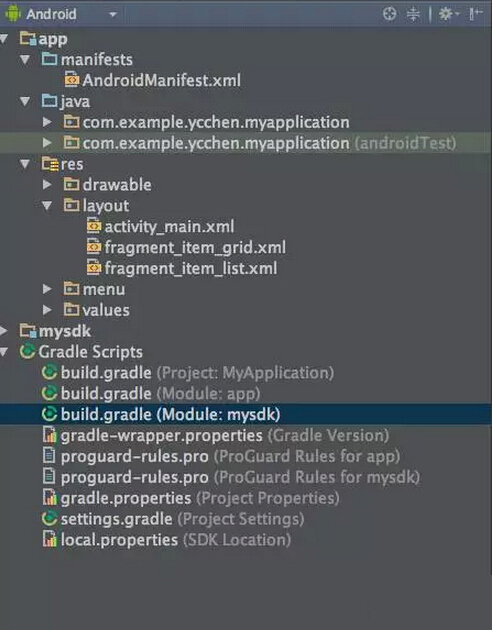Click the scroll from source target icon
Viewport: 492px width, 630px height.
pos(389,14)
